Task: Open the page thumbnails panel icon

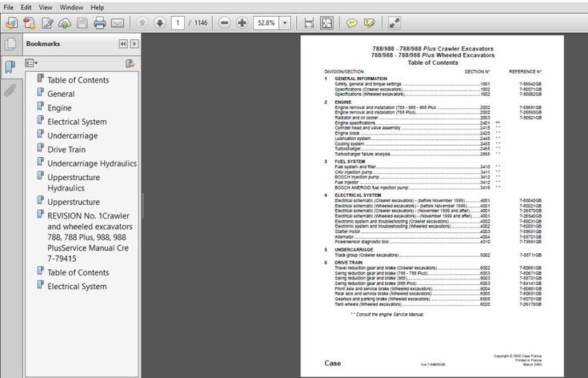Action: [10, 44]
